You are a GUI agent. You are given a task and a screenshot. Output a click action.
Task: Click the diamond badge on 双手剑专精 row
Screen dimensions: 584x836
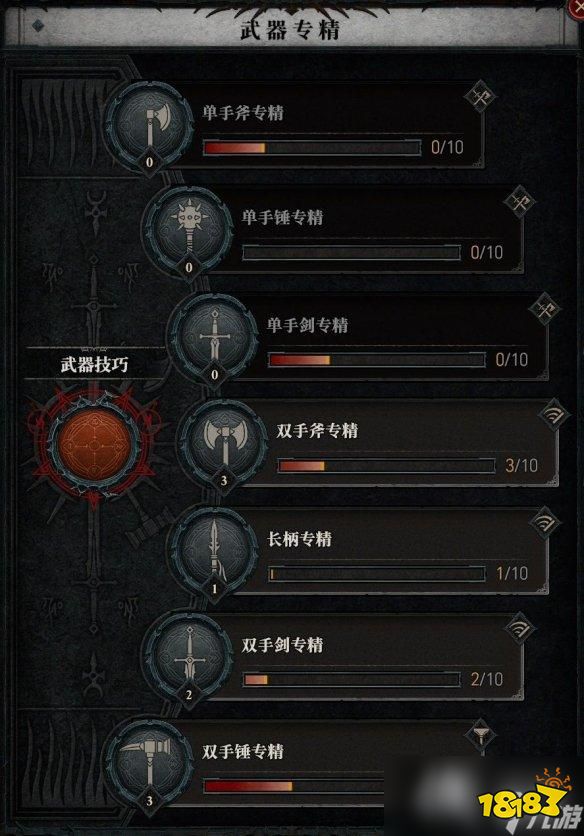(519, 629)
